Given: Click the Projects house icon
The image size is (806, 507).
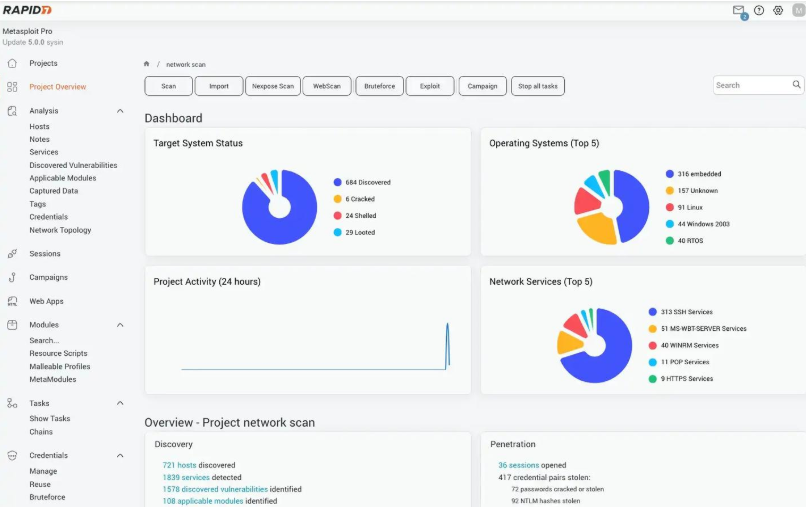Looking at the screenshot, I should [12, 63].
